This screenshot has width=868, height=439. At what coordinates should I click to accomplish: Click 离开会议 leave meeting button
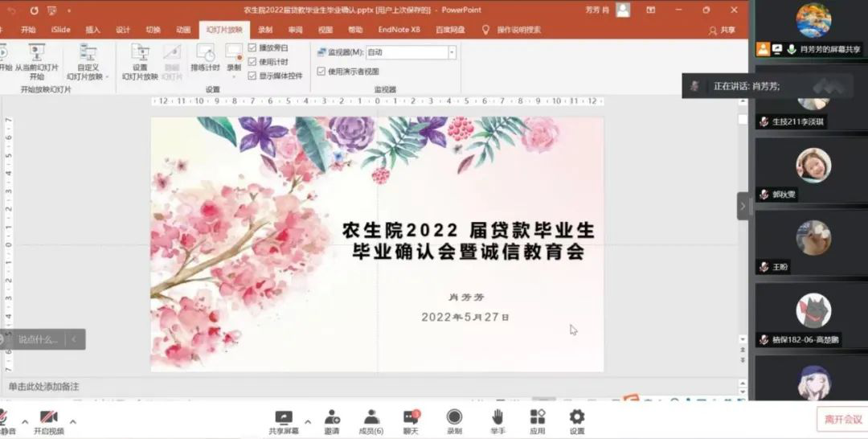coord(842,419)
